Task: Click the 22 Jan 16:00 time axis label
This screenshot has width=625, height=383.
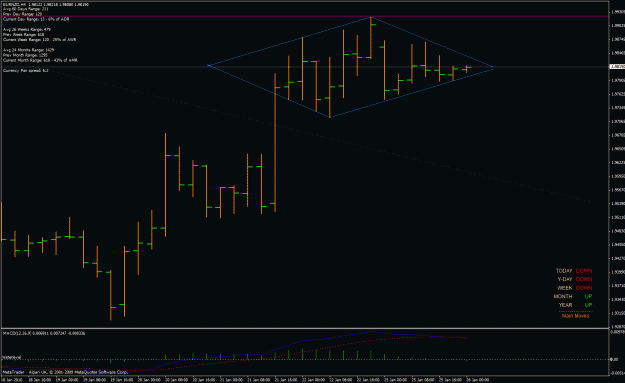Action: point(367,380)
